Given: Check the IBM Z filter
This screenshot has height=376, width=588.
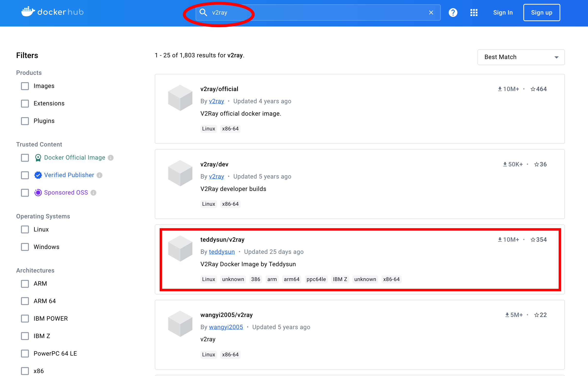Looking at the screenshot, I should (25, 336).
